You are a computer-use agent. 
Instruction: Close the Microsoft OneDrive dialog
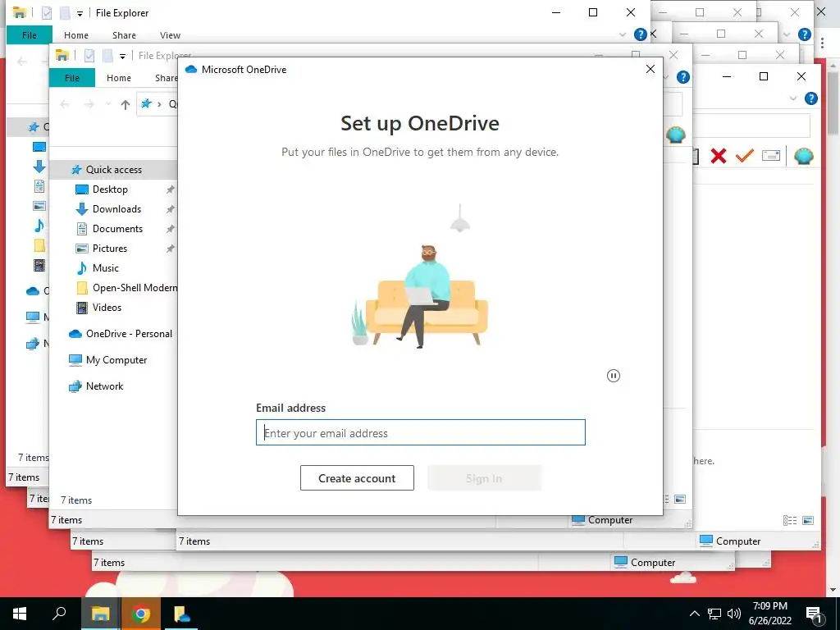pyautogui.click(x=651, y=69)
